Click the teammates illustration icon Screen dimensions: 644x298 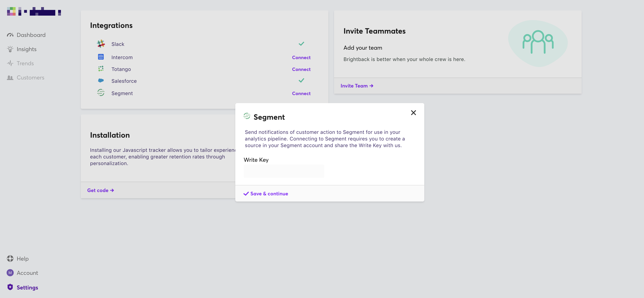tap(538, 42)
